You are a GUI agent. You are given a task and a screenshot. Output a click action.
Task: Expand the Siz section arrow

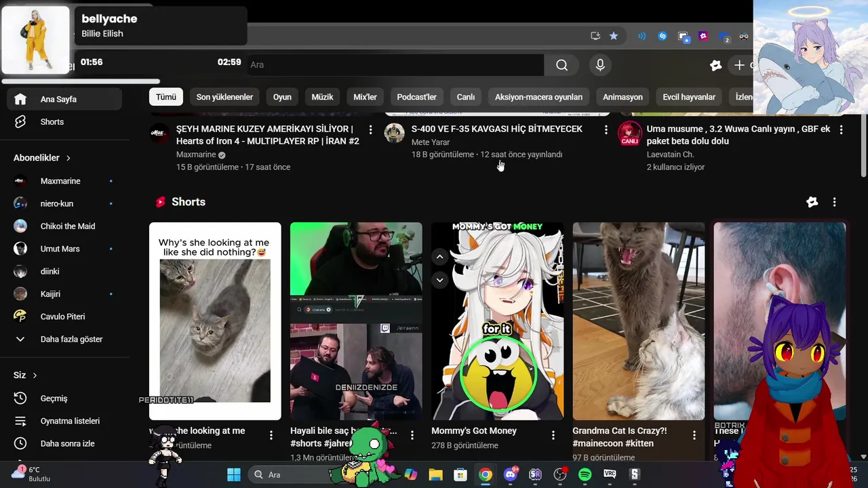click(x=35, y=375)
